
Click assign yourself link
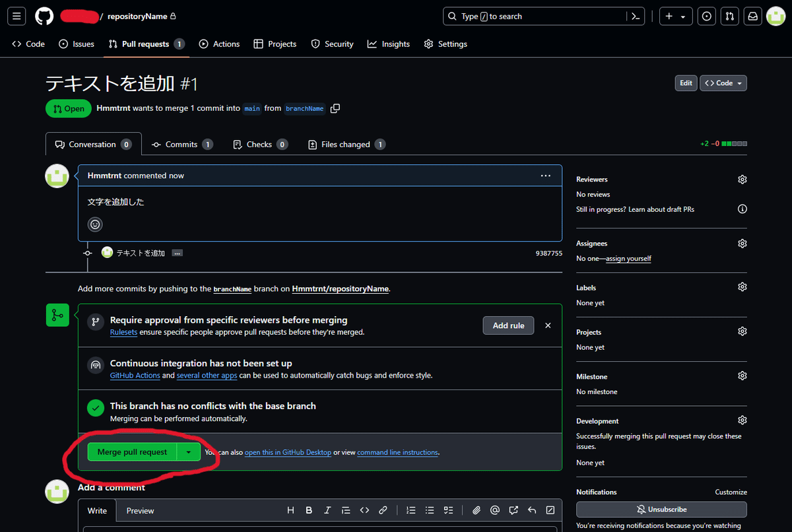click(x=628, y=259)
